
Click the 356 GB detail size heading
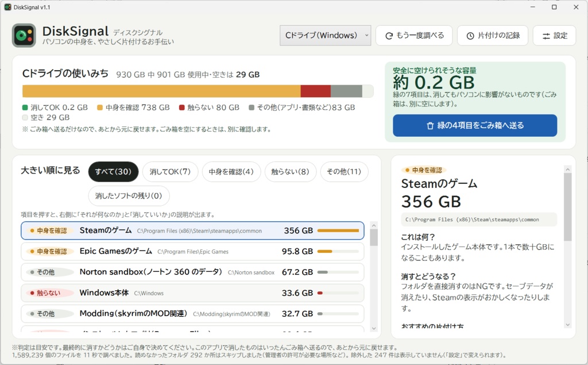point(431,202)
